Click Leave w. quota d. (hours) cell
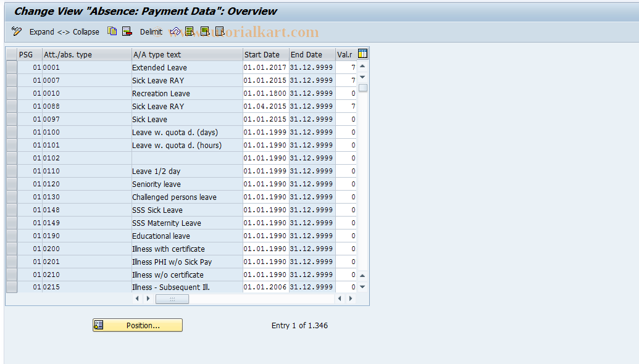Viewport: 639px width, 364px height. coord(187,146)
